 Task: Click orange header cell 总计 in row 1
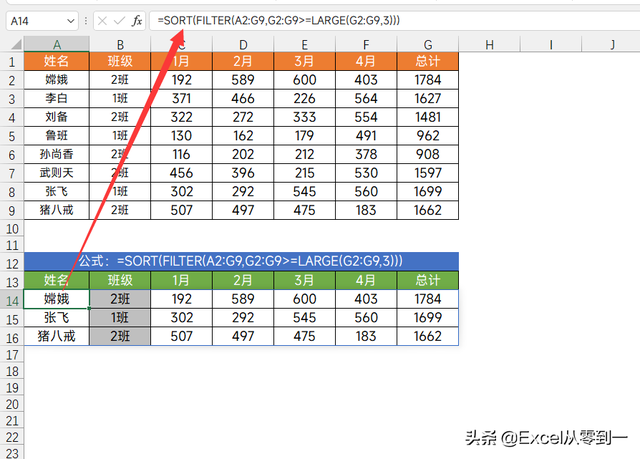tap(428, 61)
